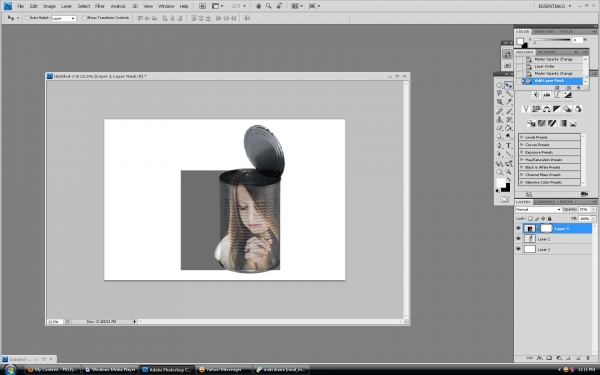This screenshot has height=375, width=600.
Task: Open the blend mode dropdown showing Normal
Action: pyautogui.click(x=538, y=210)
